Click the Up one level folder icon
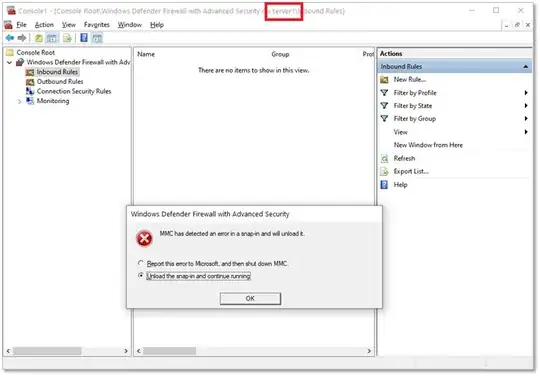540x376 pixels. pos(39,38)
